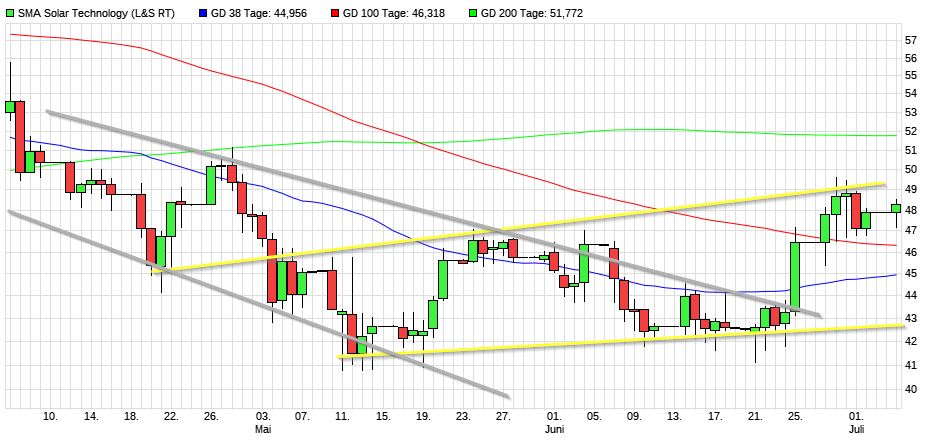Click the price axis label 52

912,131
